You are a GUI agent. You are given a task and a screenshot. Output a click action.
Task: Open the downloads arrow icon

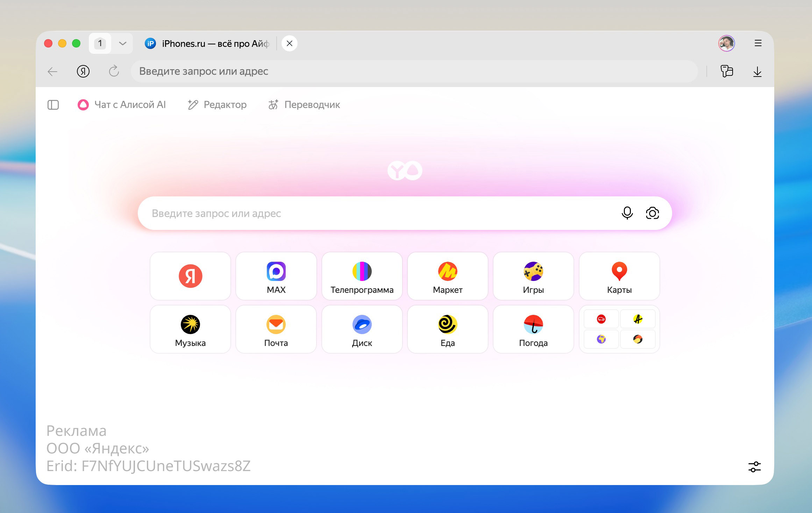tap(757, 71)
